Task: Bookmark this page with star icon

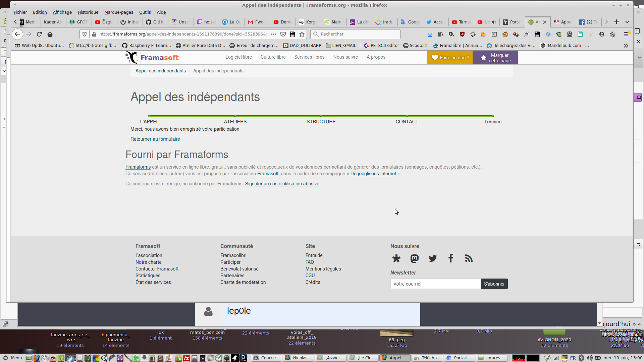Action: coord(302,34)
